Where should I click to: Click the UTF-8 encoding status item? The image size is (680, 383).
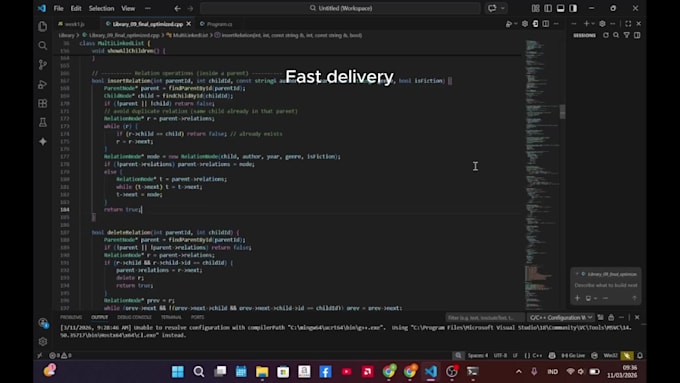pos(500,355)
